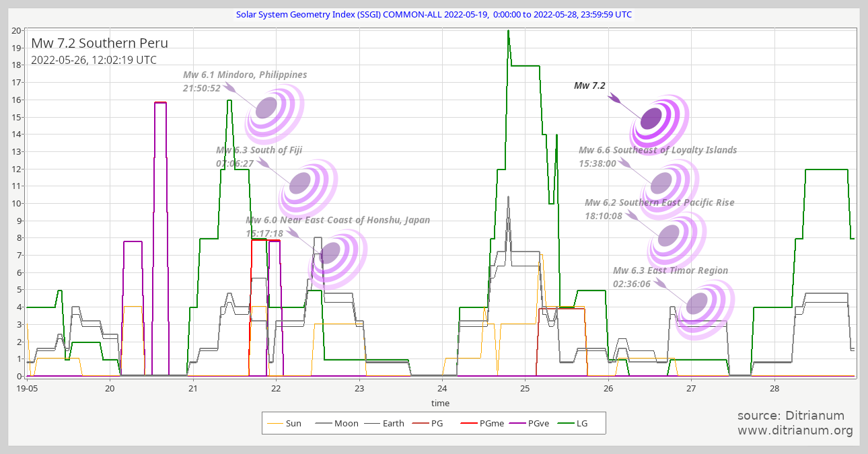
Task: Click the Mw 7.2 Southern Peru heading
Action: coord(100,43)
